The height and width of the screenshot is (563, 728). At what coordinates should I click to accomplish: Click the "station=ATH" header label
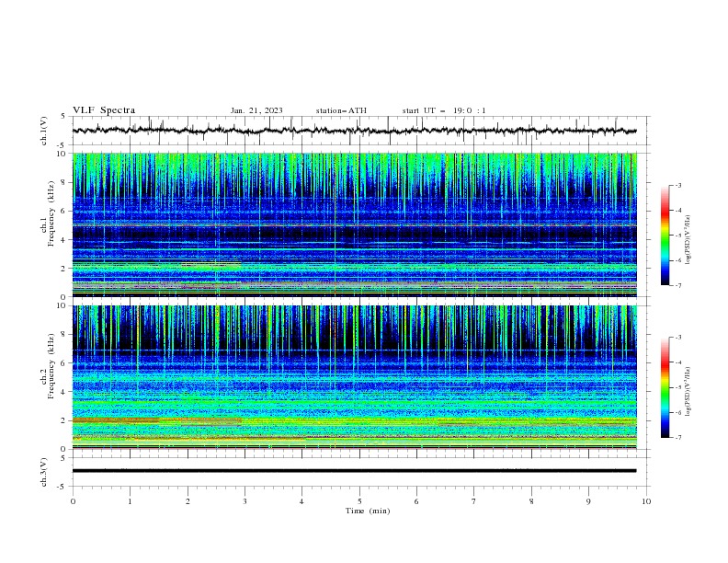click(341, 110)
